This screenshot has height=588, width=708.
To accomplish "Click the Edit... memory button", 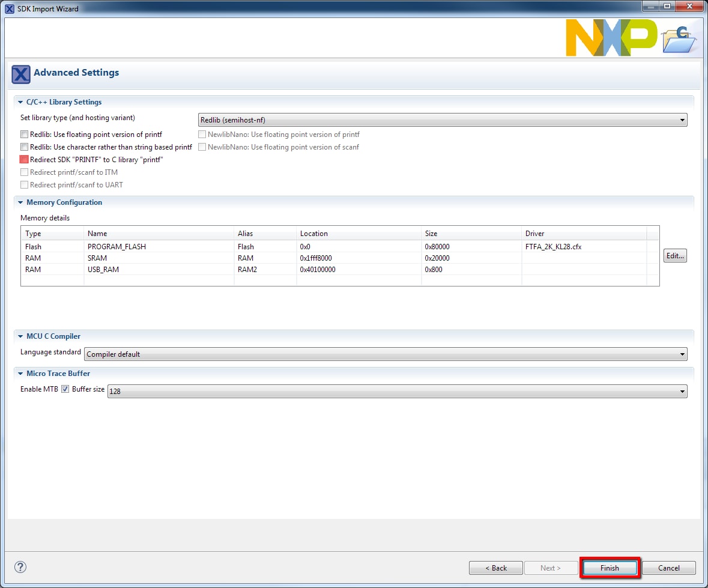I will pyautogui.click(x=675, y=256).
